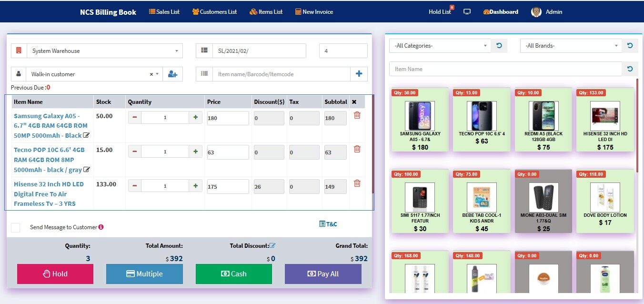Viewport: 644px width, 304px height.
Task: Open the -All Brands- dropdown
Action: (x=570, y=46)
